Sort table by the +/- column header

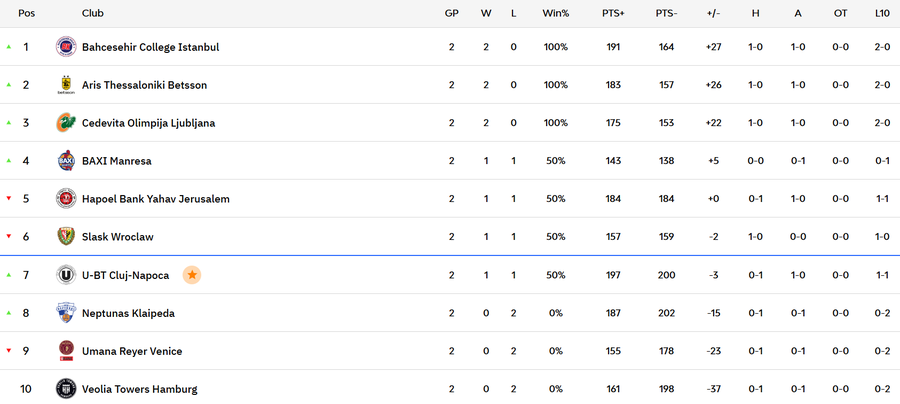pyautogui.click(x=713, y=13)
